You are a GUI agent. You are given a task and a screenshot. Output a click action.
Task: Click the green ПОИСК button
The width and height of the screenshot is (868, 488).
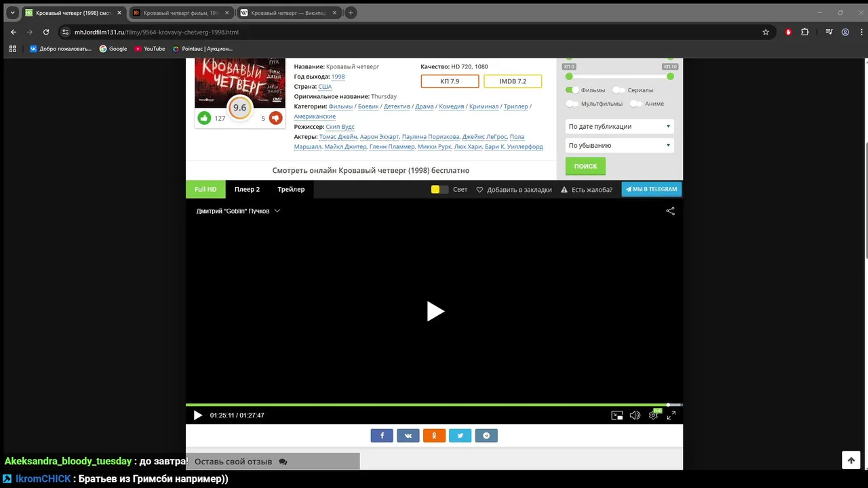click(585, 166)
